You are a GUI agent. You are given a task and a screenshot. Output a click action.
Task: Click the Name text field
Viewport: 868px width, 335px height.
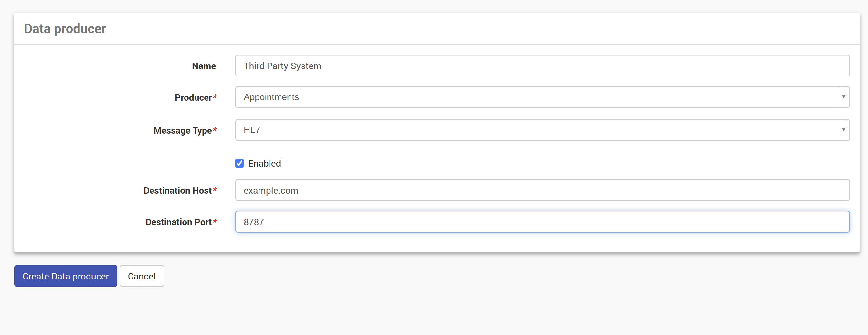point(542,66)
